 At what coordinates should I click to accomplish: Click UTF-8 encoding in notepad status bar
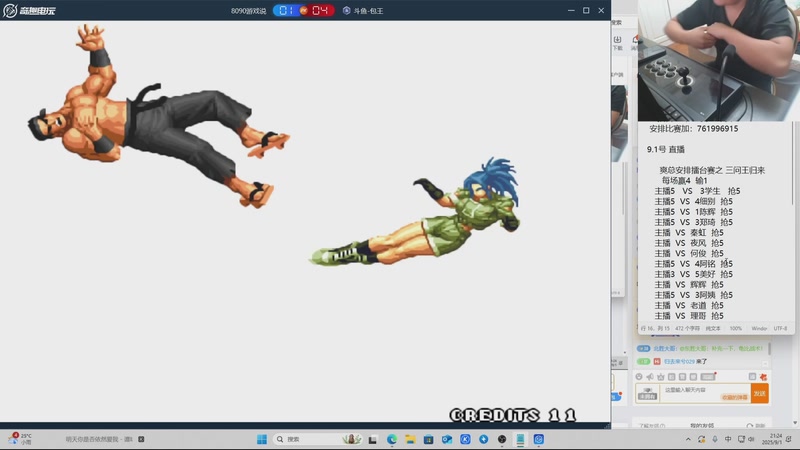coord(781,329)
